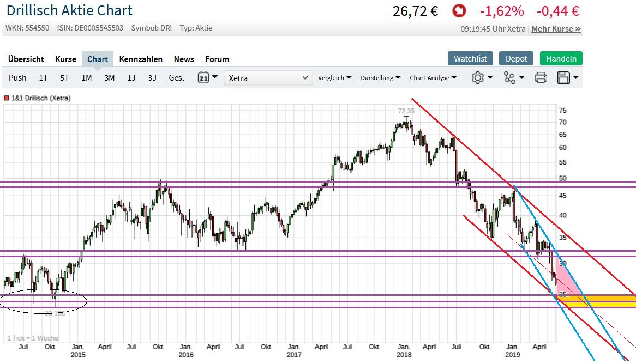This screenshot has width=636, height=364.
Task: Select the 3M timeframe
Action: click(109, 78)
